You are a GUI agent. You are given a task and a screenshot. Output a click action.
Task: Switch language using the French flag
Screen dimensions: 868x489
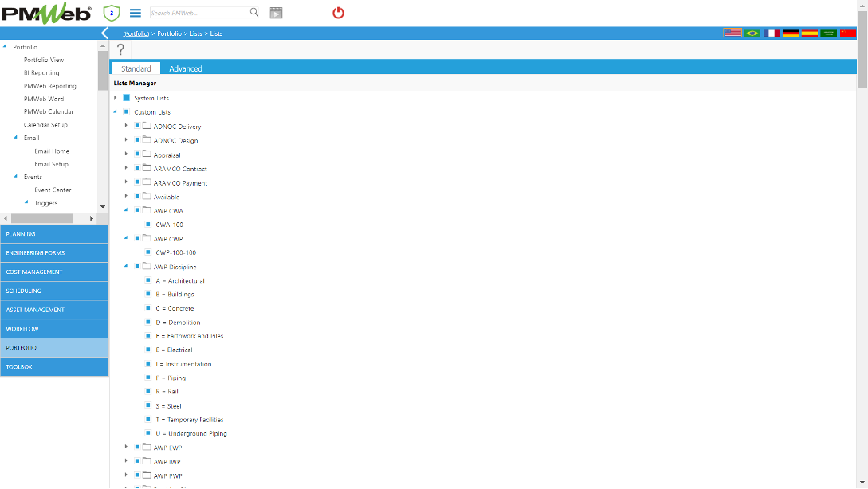(x=771, y=33)
